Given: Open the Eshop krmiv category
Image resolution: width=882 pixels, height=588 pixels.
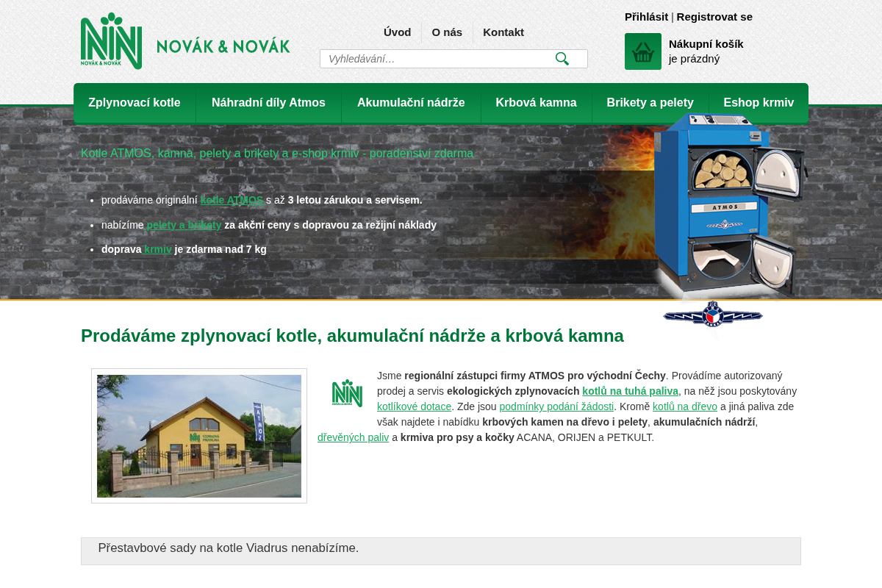Looking at the screenshot, I should tap(759, 103).
